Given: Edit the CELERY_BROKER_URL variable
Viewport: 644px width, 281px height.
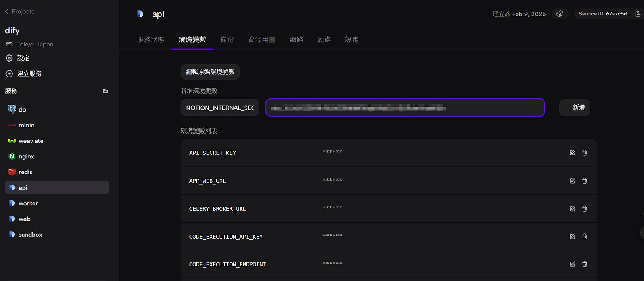Looking at the screenshot, I should (x=572, y=208).
